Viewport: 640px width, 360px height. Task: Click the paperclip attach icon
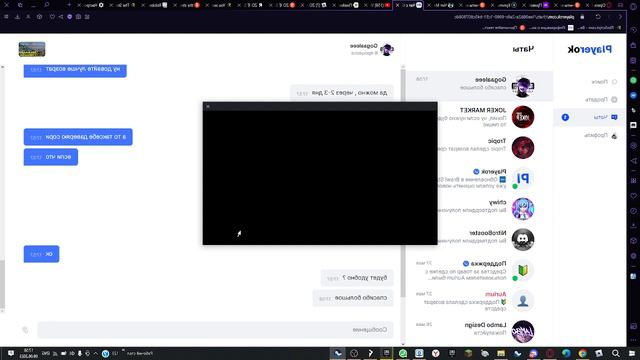click(25, 330)
